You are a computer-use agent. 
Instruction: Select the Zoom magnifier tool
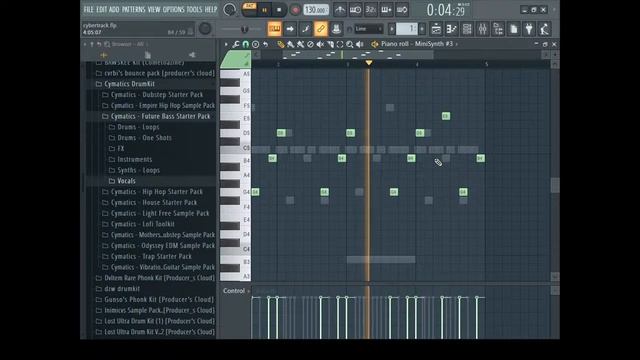pos(350,44)
